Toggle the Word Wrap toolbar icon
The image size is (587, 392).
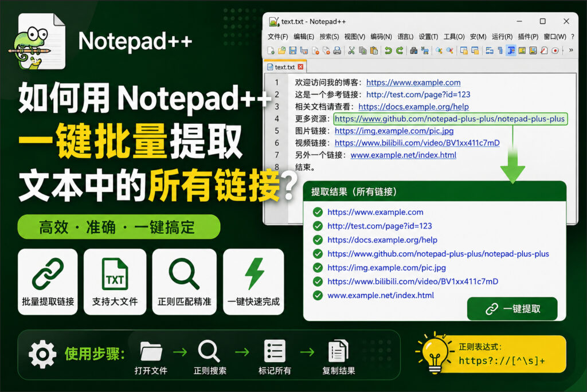coord(490,50)
